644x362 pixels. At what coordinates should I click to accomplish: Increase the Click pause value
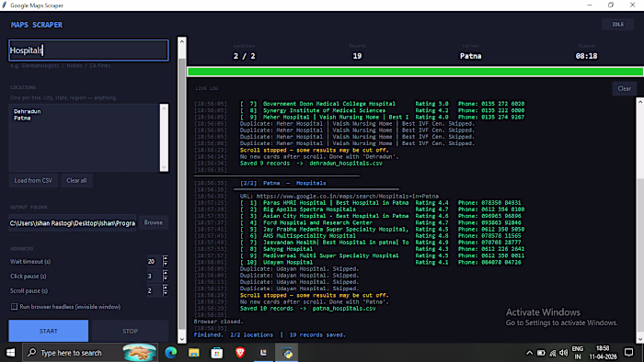pyautogui.click(x=166, y=273)
